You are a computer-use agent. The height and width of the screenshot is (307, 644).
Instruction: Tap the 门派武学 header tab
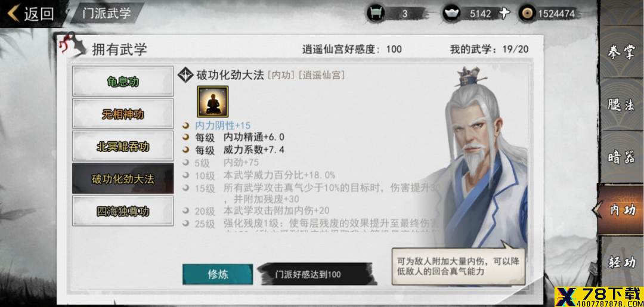click(x=106, y=13)
